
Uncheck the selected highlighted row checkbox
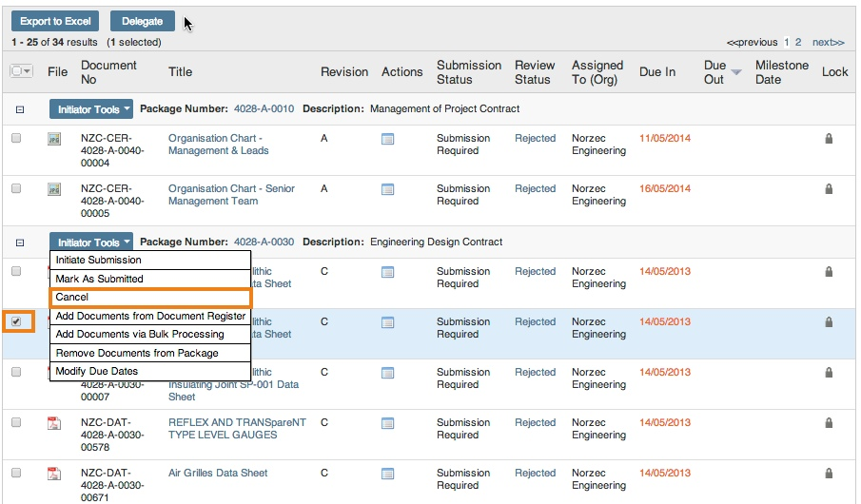16,321
